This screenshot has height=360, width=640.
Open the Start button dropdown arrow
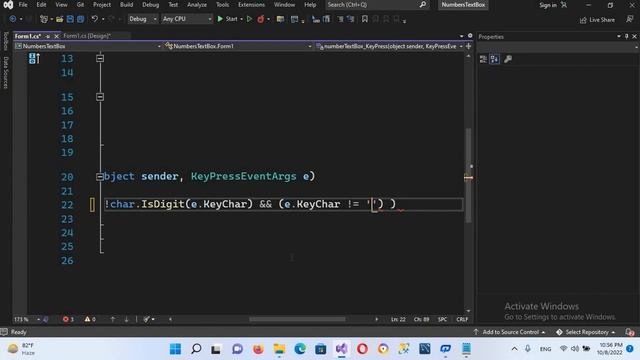click(x=242, y=19)
